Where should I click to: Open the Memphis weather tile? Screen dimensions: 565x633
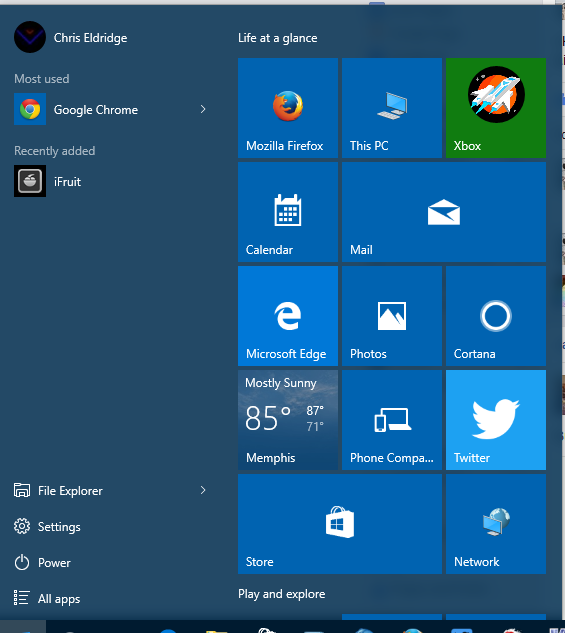pos(288,420)
